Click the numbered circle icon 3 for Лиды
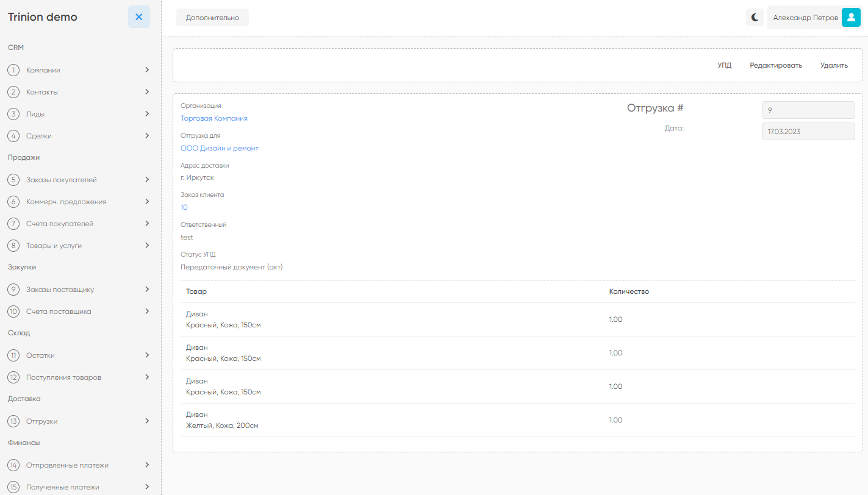Screen dimensions: 868x495 (x=13, y=114)
